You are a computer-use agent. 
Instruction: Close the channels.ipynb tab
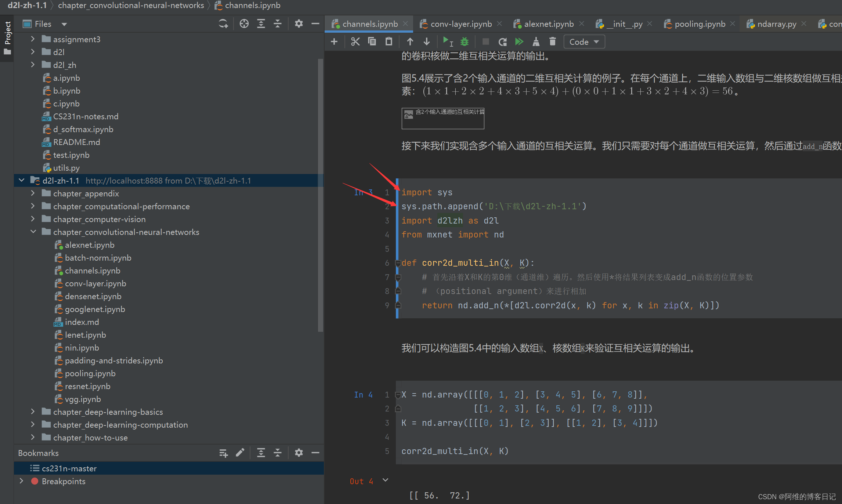(x=405, y=23)
